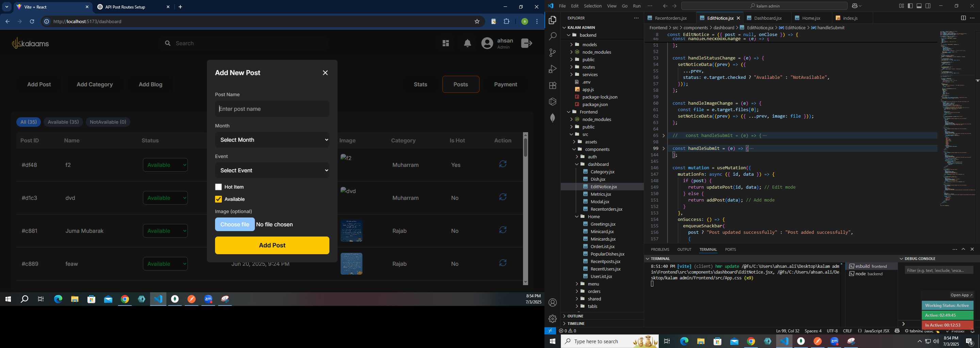Open Accounts icon in VS Code activity bar
Viewport: 980px width, 348px height.
552,302
